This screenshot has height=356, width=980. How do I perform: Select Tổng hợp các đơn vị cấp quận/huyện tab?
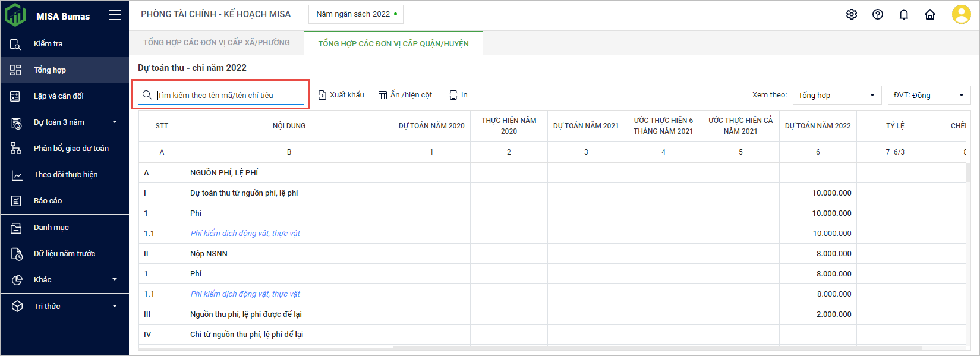click(x=393, y=43)
